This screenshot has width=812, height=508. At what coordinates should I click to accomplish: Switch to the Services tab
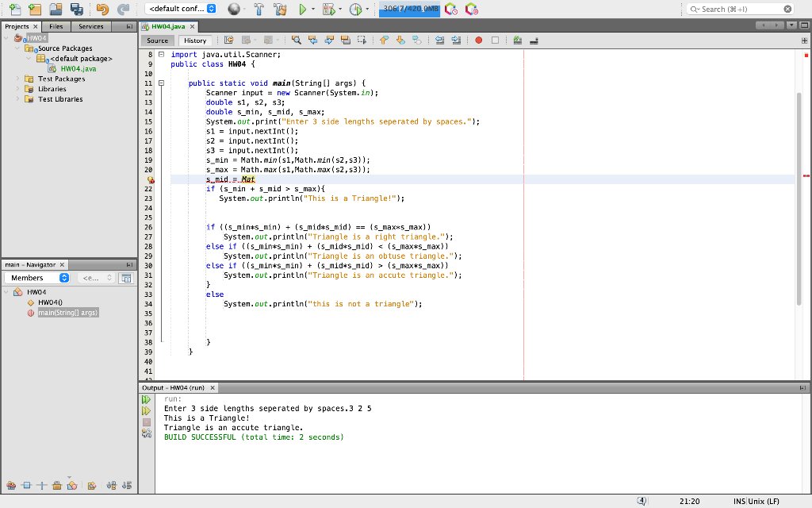pyautogui.click(x=90, y=26)
